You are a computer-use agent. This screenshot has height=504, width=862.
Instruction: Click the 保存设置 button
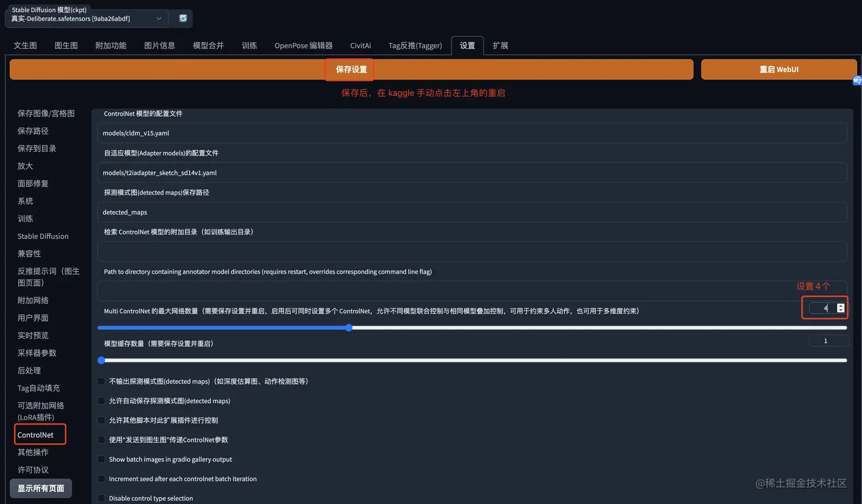pyautogui.click(x=351, y=70)
